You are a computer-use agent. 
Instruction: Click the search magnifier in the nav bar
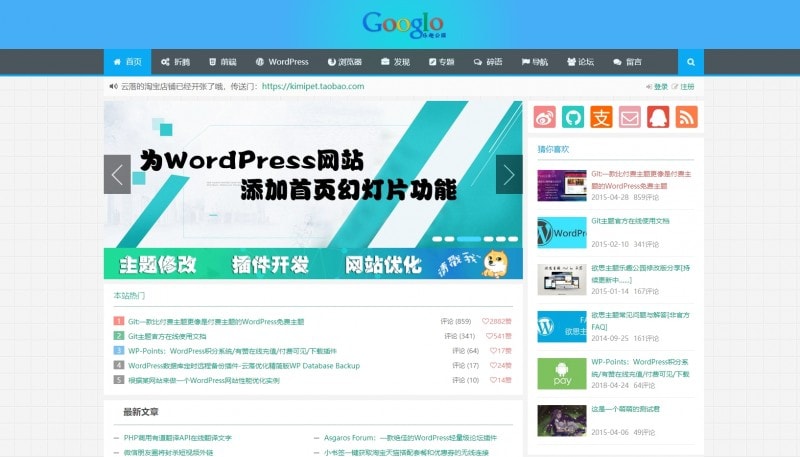(691, 62)
